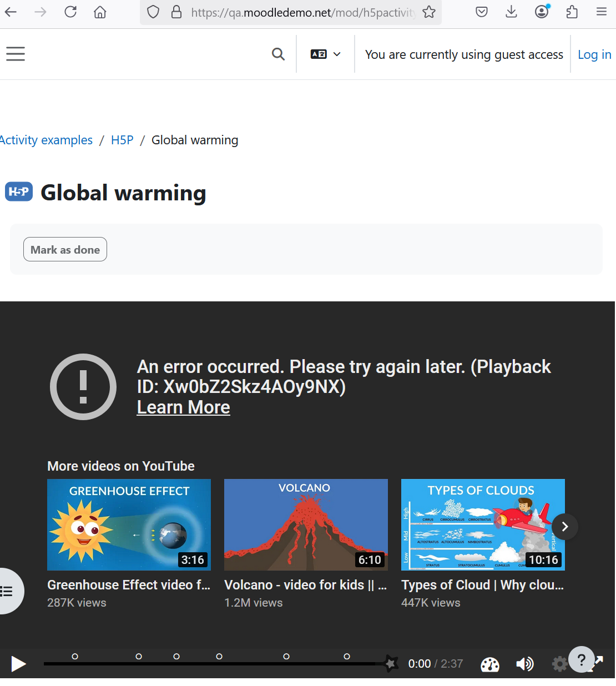
Task: Open the browser extensions menu
Action: tap(572, 12)
